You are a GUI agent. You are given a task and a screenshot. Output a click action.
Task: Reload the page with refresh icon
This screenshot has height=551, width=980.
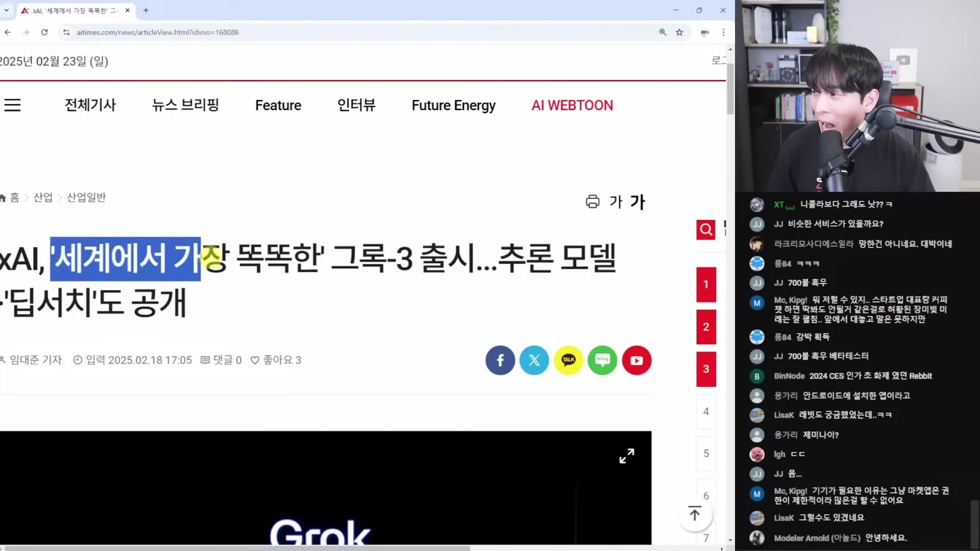[44, 32]
